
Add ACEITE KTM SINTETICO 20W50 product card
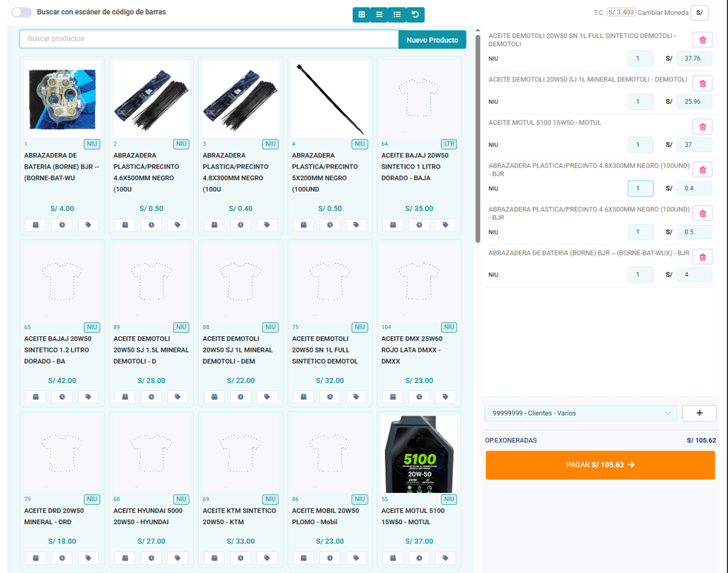tap(241, 489)
